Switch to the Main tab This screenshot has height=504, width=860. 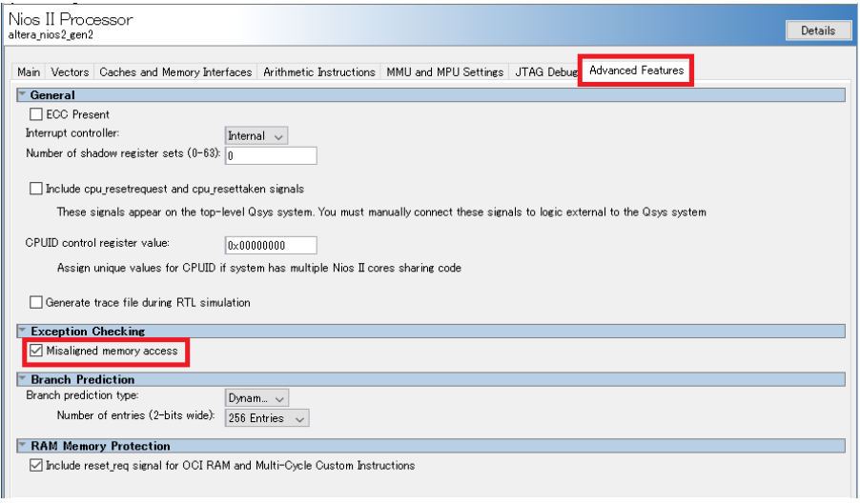(29, 72)
